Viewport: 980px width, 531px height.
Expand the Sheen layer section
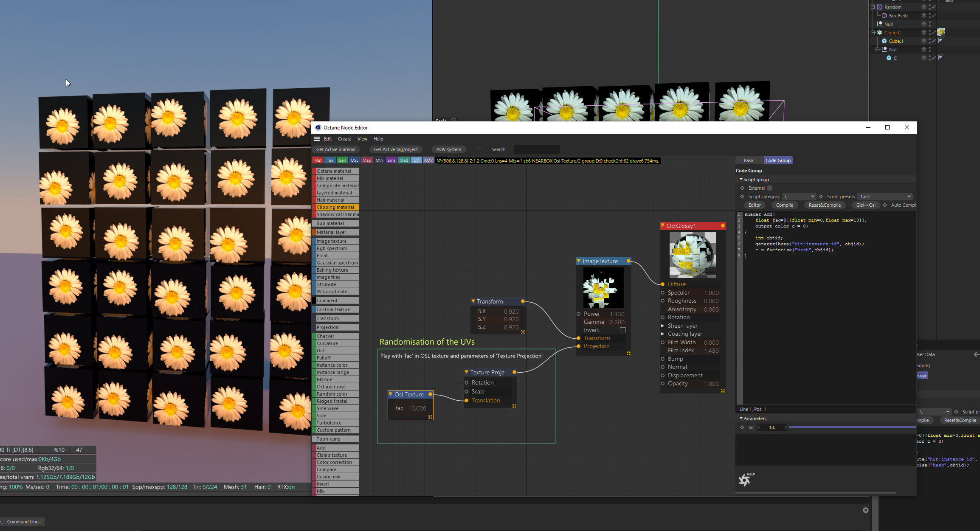coord(662,326)
